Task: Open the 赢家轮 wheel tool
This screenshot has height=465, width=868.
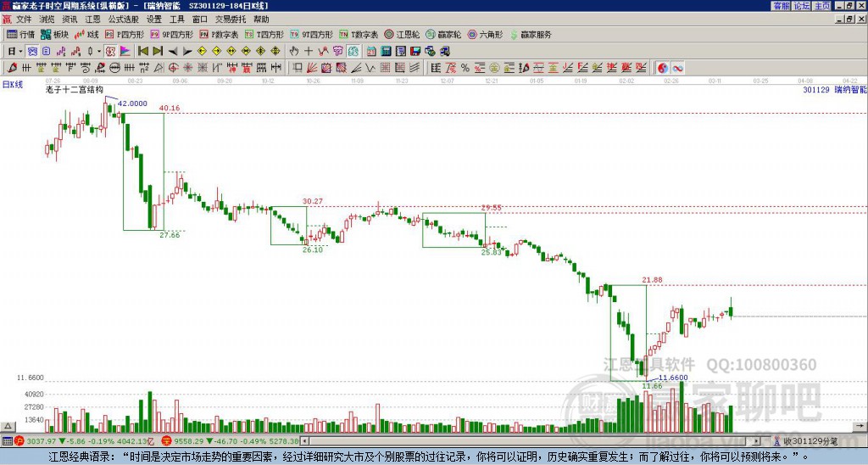Action: pyautogui.click(x=443, y=34)
